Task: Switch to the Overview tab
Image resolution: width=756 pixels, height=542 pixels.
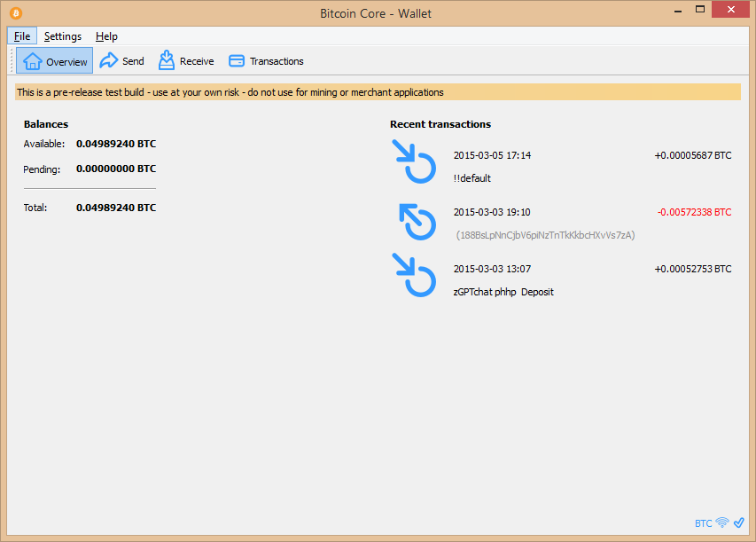Action: click(x=54, y=61)
